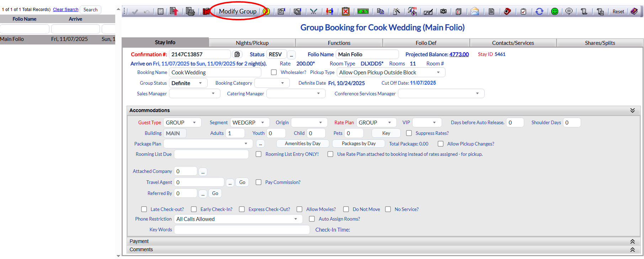This screenshot has height=259, width=644.
Task: Click the open envelope email icon
Action: coord(475,11)
